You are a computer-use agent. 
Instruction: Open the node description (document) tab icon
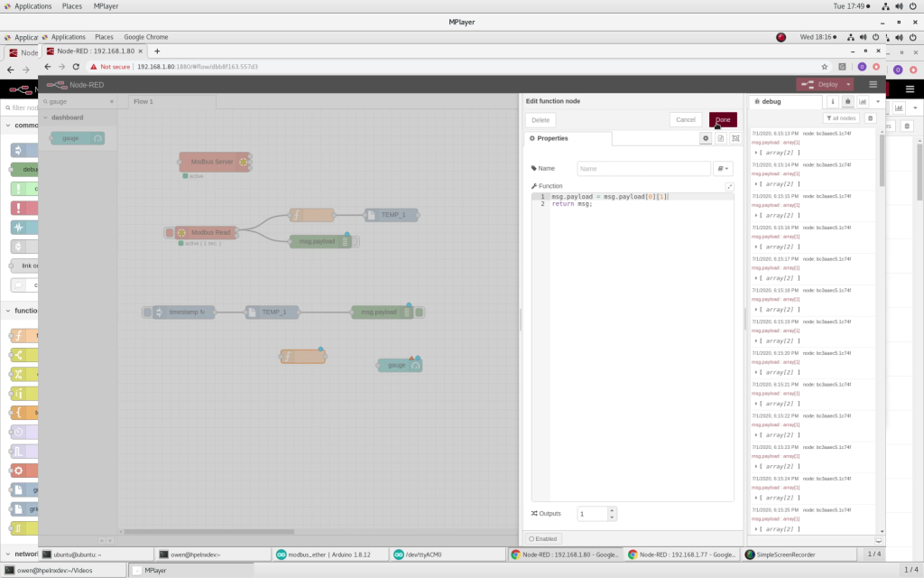pos(721,138)
